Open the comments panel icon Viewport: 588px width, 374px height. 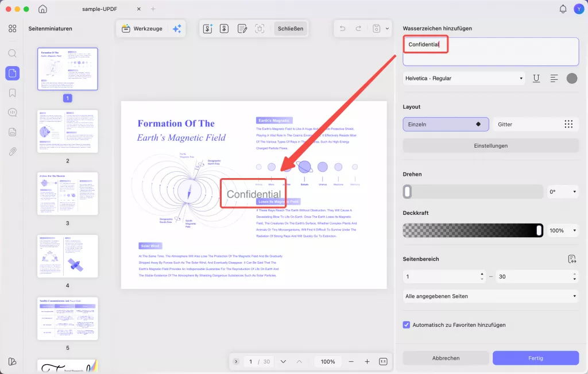click(x=13, y=112)
